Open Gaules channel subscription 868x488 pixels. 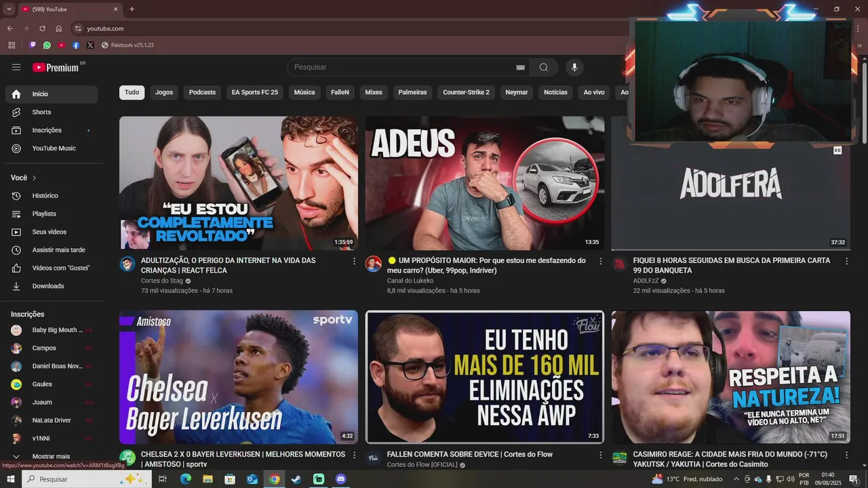[x=52, y=384]
